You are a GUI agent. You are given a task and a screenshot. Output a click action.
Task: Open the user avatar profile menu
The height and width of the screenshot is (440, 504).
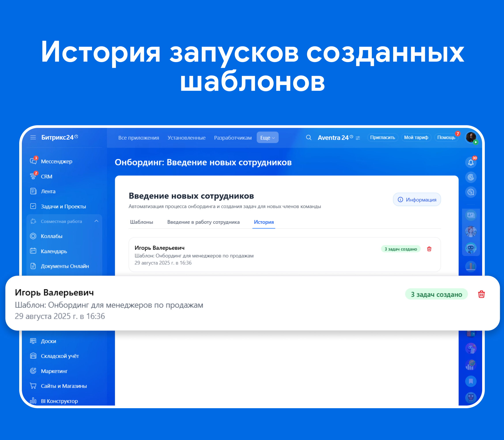[470, 137]
